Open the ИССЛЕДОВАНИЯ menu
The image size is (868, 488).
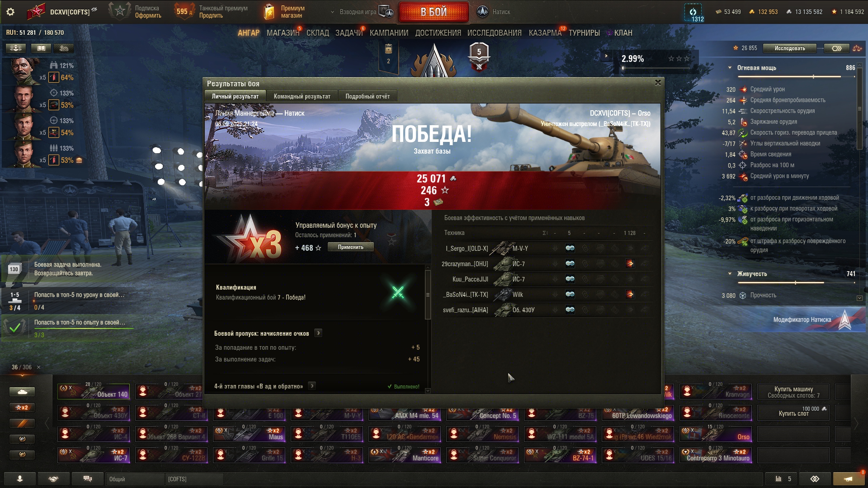(494, 33)
